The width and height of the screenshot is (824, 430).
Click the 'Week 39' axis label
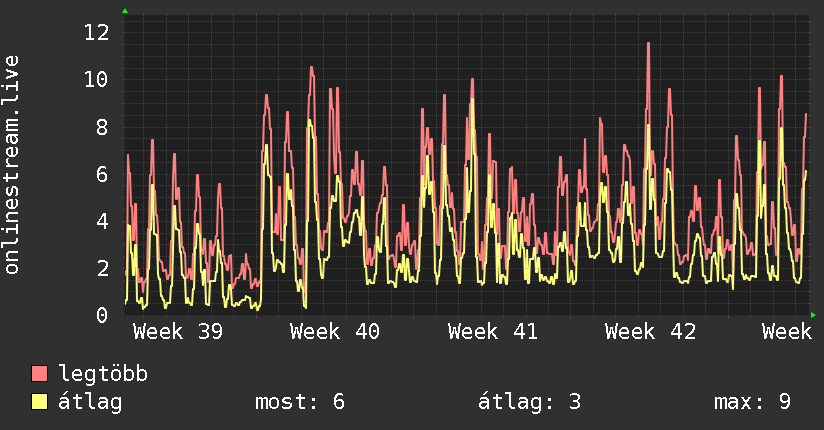pos(178,332)
